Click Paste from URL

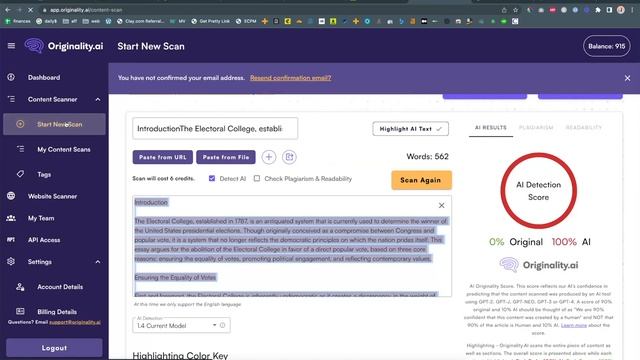(162, 157)
